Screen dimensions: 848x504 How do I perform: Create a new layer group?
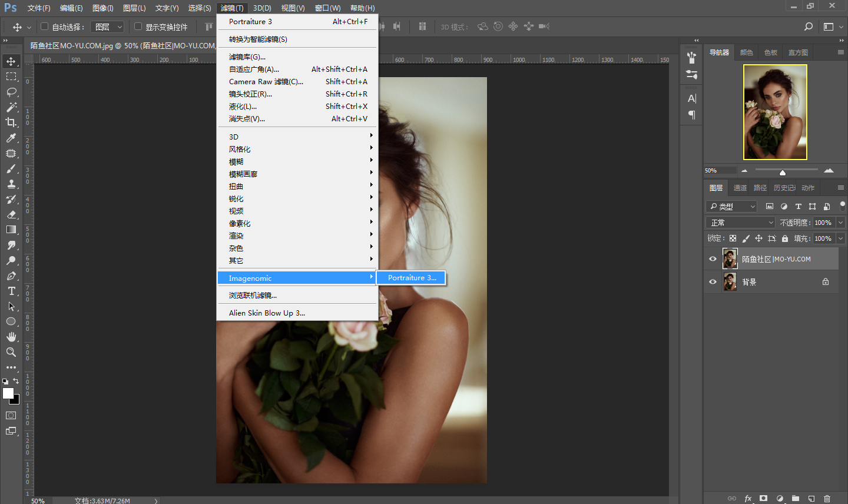click(x=796, y=498)
